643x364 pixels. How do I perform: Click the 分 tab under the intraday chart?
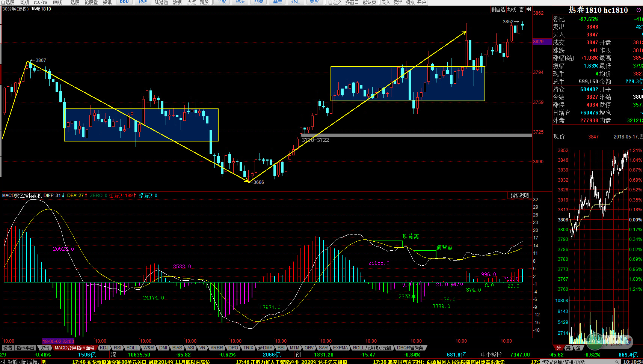[x=558, y=348]
